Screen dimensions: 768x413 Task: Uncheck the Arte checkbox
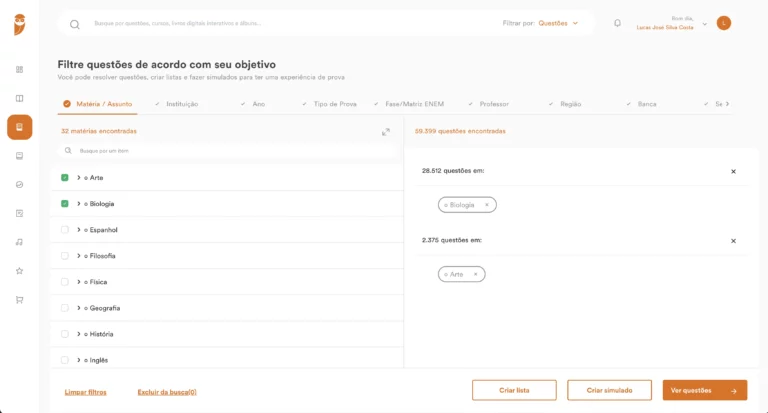(65, 177)
